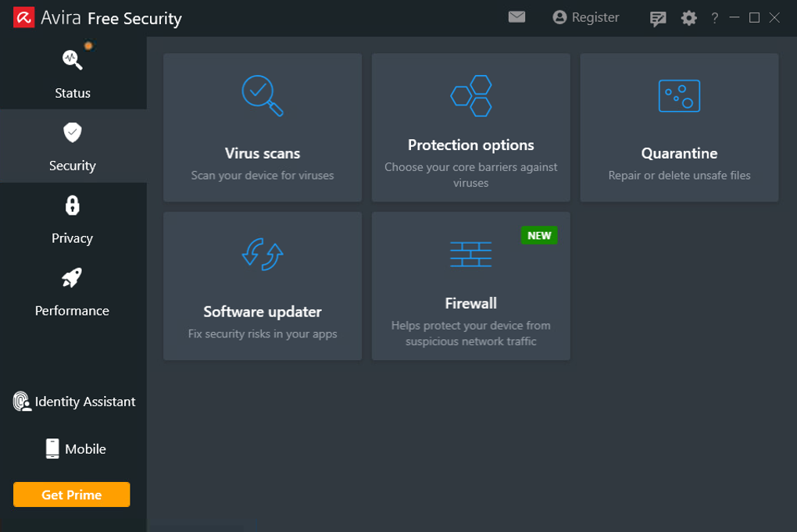Open Quarantine to manage unsafe files

tap(678, 127)
